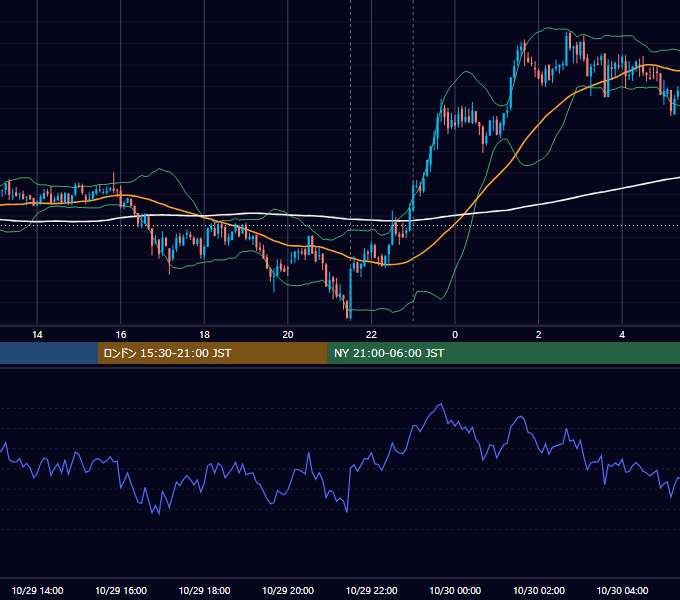Click date label 10/29 16:00
The height and width of the screenshot is (600, 680).
121,590
